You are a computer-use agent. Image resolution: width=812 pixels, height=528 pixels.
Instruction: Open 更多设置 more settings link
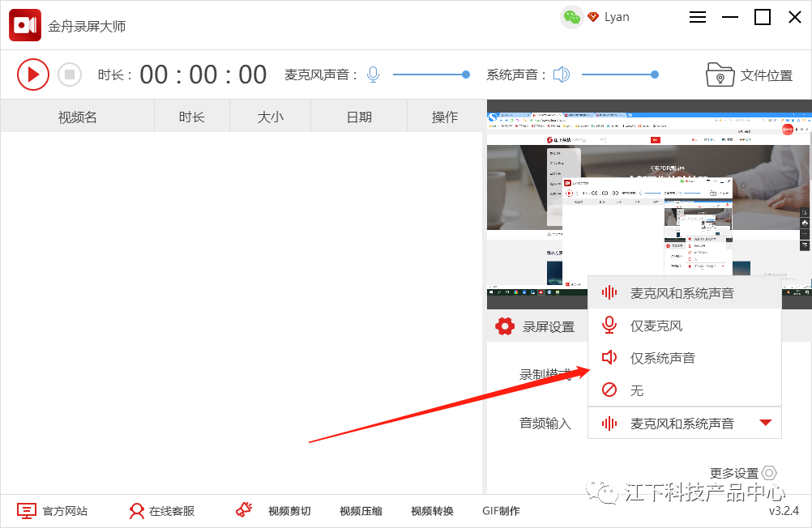[x=734, y=473]
